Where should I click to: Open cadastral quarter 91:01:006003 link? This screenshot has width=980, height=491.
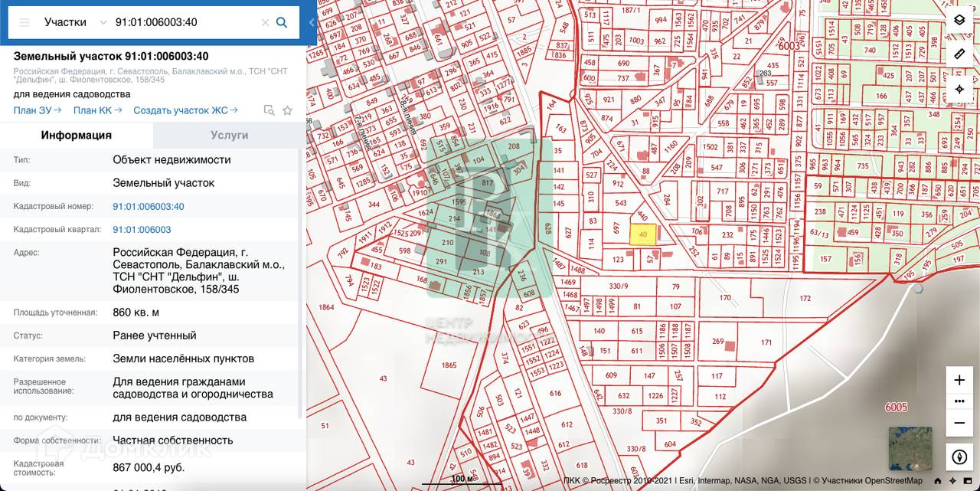pos(142,229)
